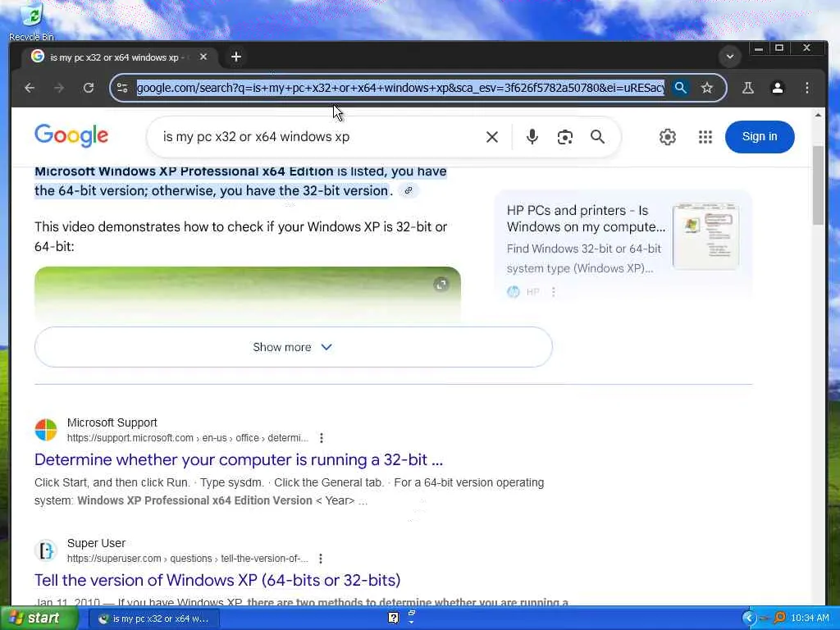Select the Chrome taskbar button
Image resolution: width=840 pixels, height=630 pixels.
pos(153,619)
